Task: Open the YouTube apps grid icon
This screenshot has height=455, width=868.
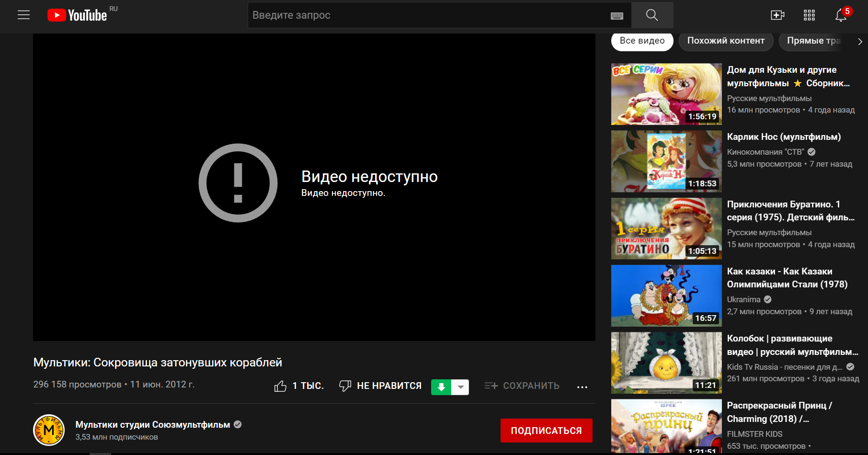Action: pos(809,15)
